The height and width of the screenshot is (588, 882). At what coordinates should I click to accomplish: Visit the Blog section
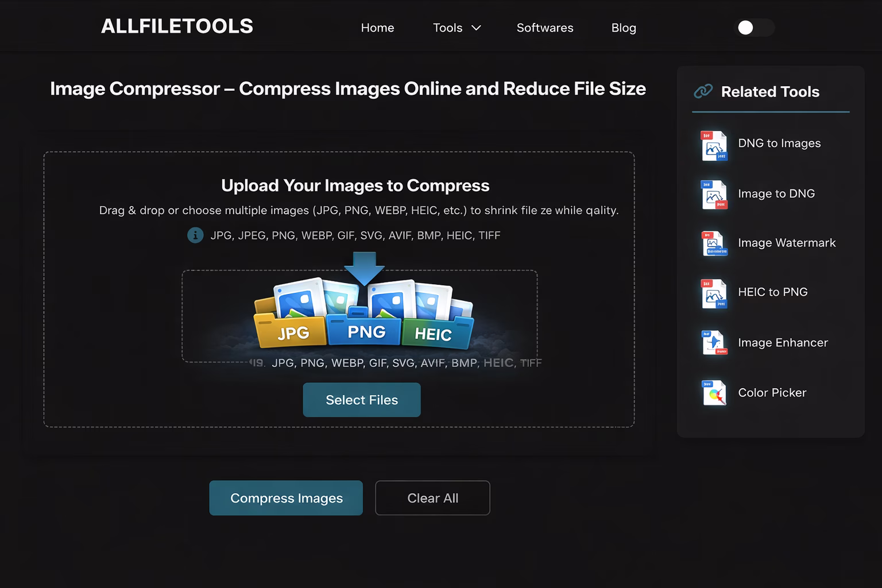pos(623,28)
